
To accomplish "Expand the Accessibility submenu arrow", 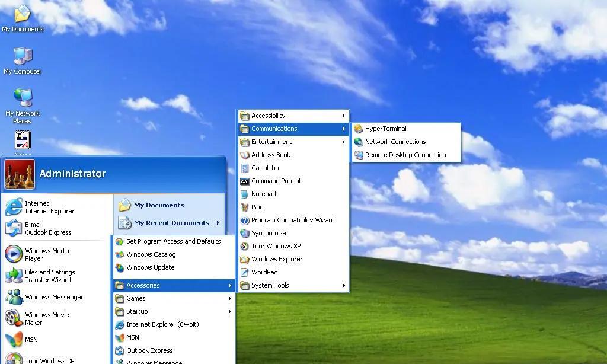I will (344, 116).
